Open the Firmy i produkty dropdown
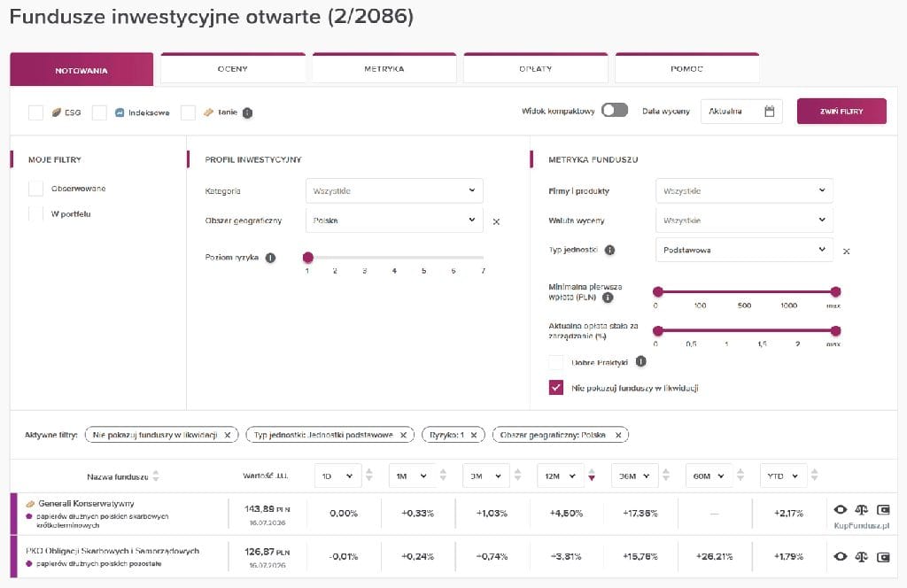Image resolution: width=907 pixels, height=588 pixels. tap(744, 190)
